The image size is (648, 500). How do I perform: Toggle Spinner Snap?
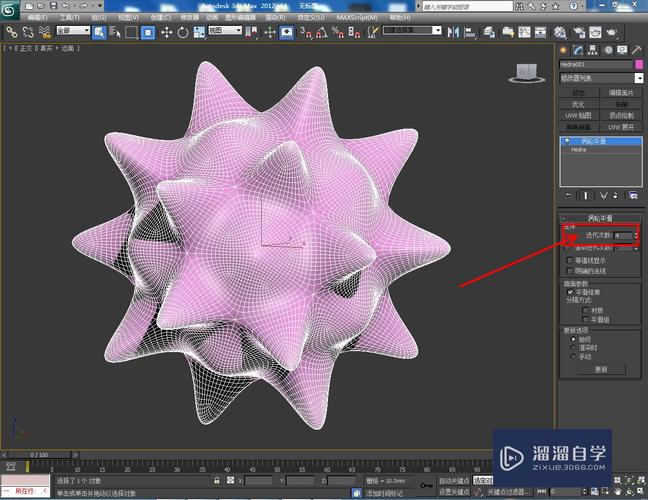[354, 32]
